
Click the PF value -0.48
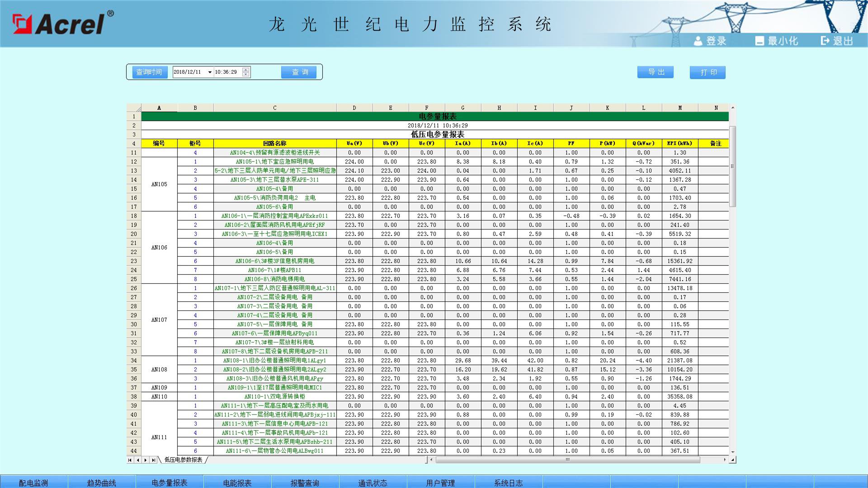coord(571,216)
